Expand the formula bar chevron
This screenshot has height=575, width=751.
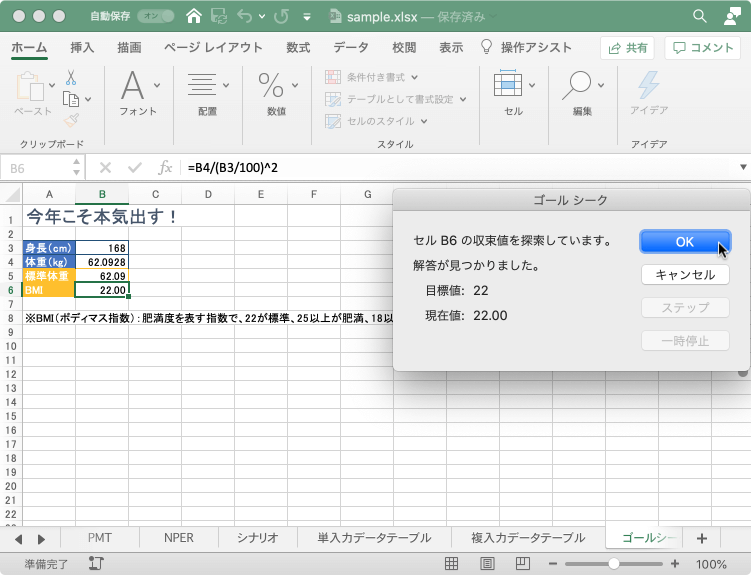click(742, 168)
